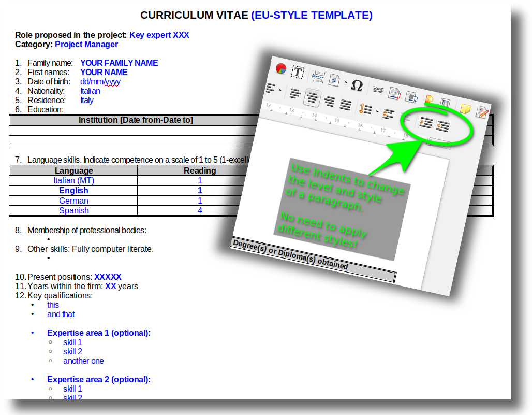Click the Insert Chart pie icon
The height and width of the screenshot is (415, 532).
(281, 68)
